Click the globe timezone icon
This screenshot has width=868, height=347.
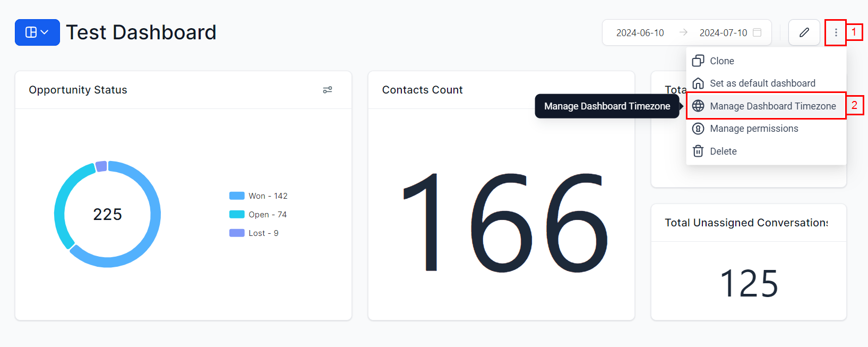698,106
